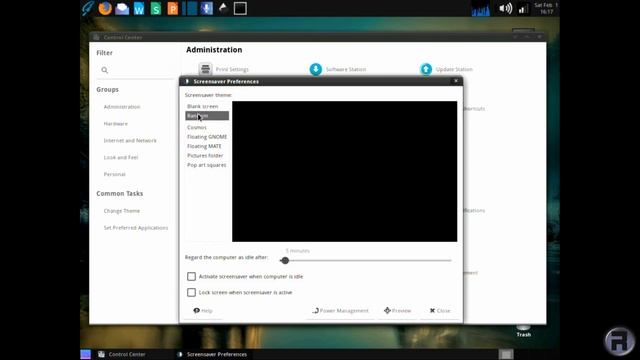640x360 pixels.
Task: Select the Personal group
Action: [x=114, y=174]
